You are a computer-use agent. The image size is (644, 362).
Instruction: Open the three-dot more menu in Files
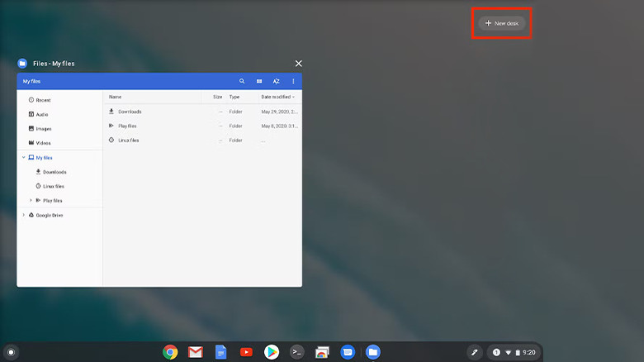293,81
